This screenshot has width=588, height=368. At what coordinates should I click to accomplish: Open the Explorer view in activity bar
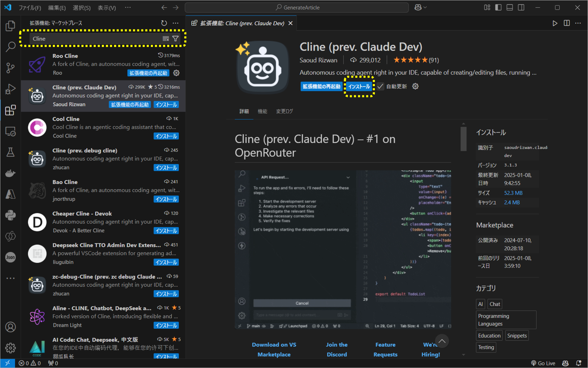pyautogui.click(x=10, y=26)
